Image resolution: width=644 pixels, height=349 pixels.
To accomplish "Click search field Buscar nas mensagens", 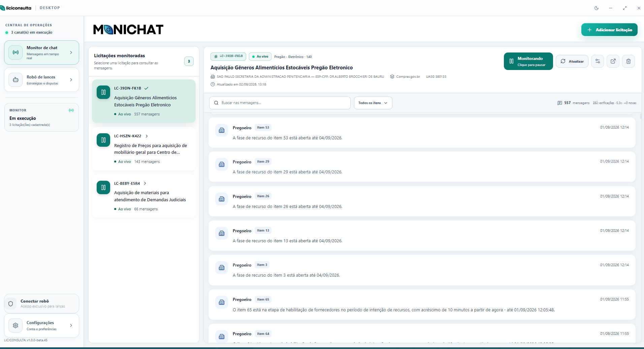I will [x=280, y=103].
